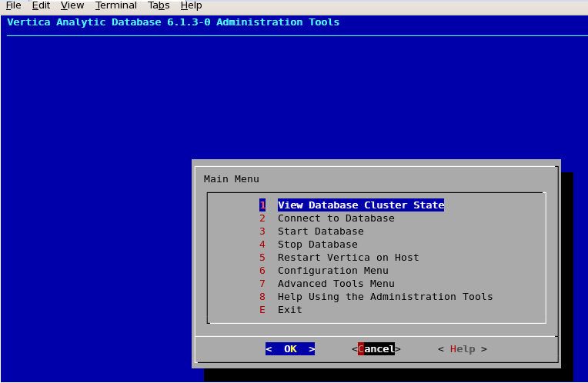Open the Advanced Tools Menu entry
The width and height of the screenshot is (588, 383).
click(x=336, y=284)
